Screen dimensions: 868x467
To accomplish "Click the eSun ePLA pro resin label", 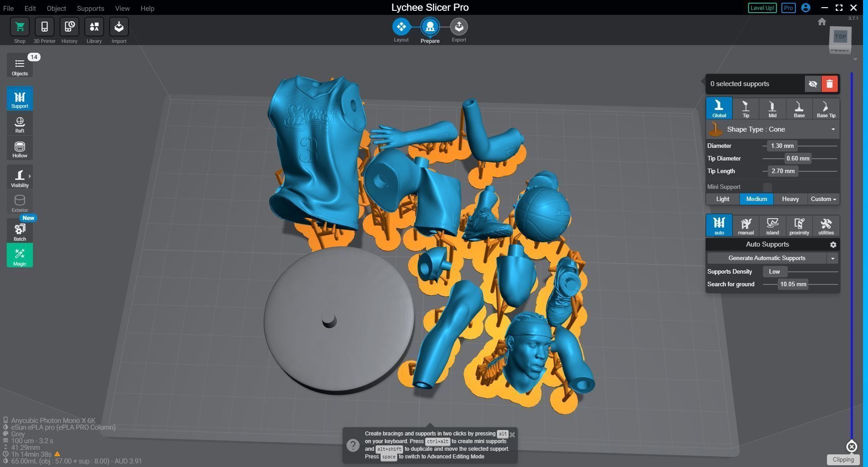I will pos(63,427).
